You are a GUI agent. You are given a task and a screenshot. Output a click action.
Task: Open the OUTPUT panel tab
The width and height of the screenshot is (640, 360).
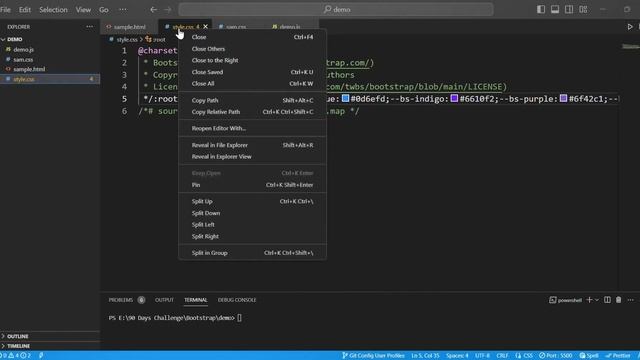(164, 300)
